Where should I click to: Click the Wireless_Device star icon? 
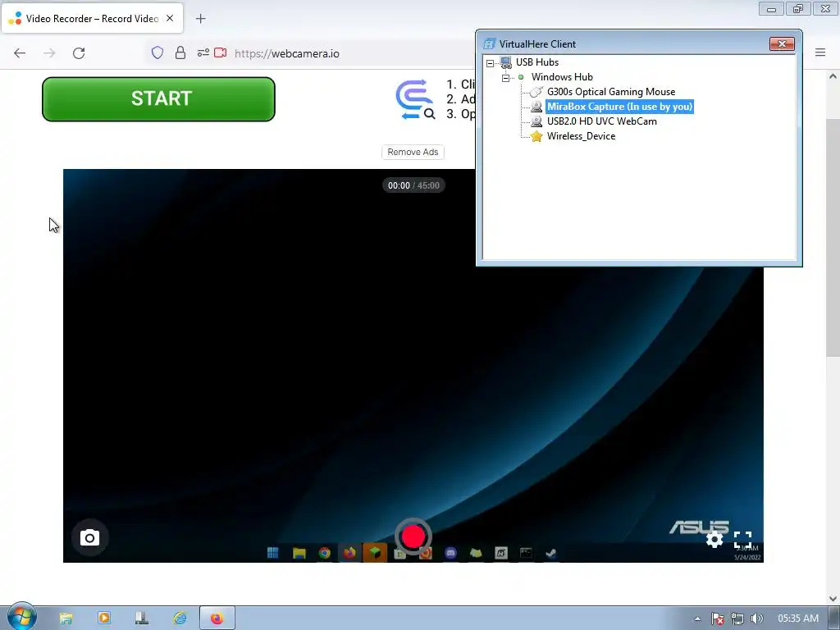click(x=536, y=137)
